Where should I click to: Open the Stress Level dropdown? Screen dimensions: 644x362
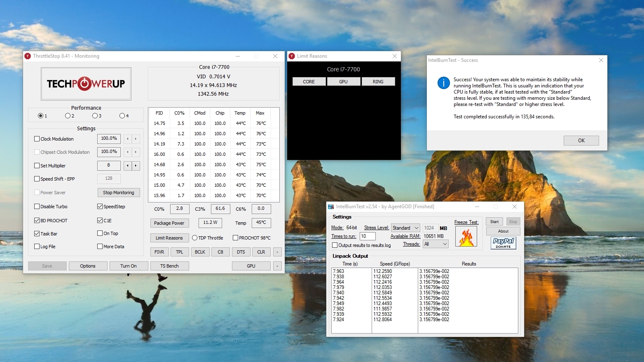point(405,228)
